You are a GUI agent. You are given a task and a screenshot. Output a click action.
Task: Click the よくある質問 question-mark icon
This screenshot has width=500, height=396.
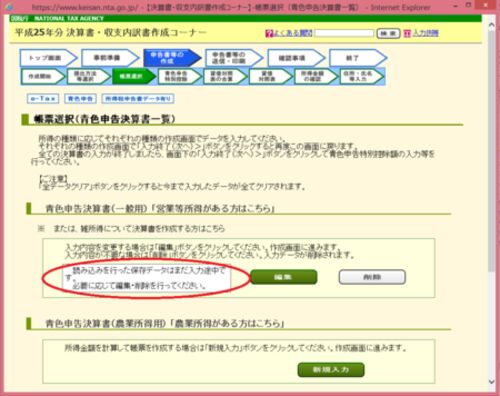269,33
